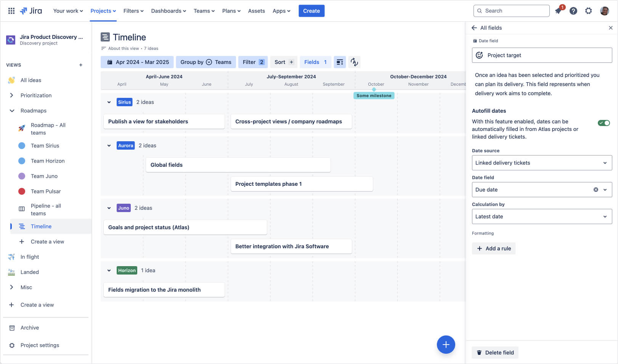Open the Assets menu item
The width and height of the screenshot is (618, 364).
coord(256,11)
